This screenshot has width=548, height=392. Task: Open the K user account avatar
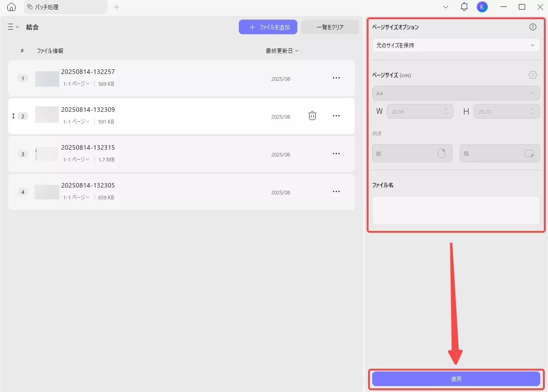coord(482,7)
